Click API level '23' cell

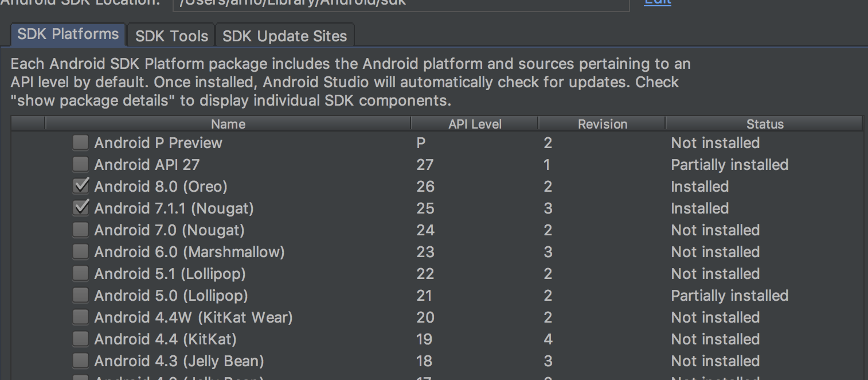425,252
